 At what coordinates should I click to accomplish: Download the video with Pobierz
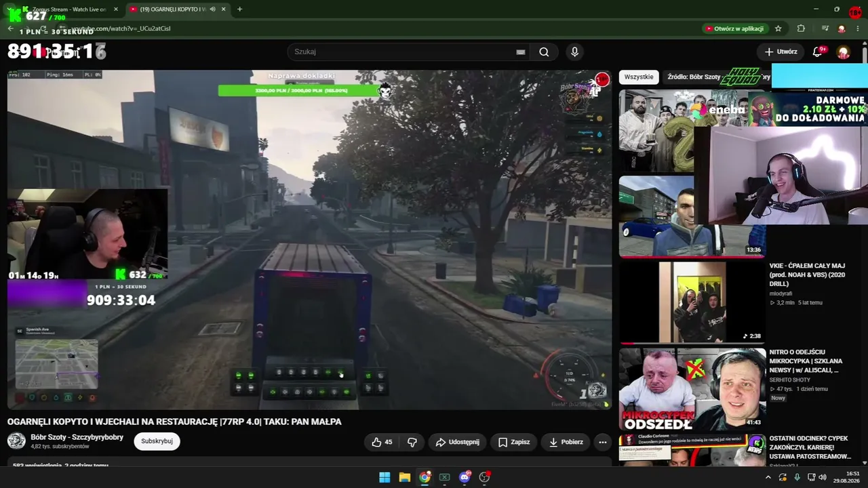(x=566, y=442)
